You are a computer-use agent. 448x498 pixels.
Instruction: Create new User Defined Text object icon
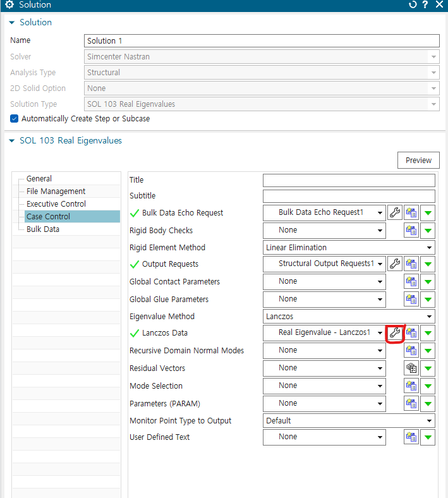click(411, 437)
